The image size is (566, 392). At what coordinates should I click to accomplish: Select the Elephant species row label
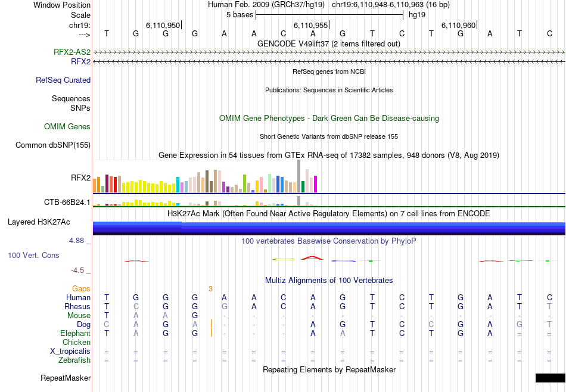click(75, 333)
